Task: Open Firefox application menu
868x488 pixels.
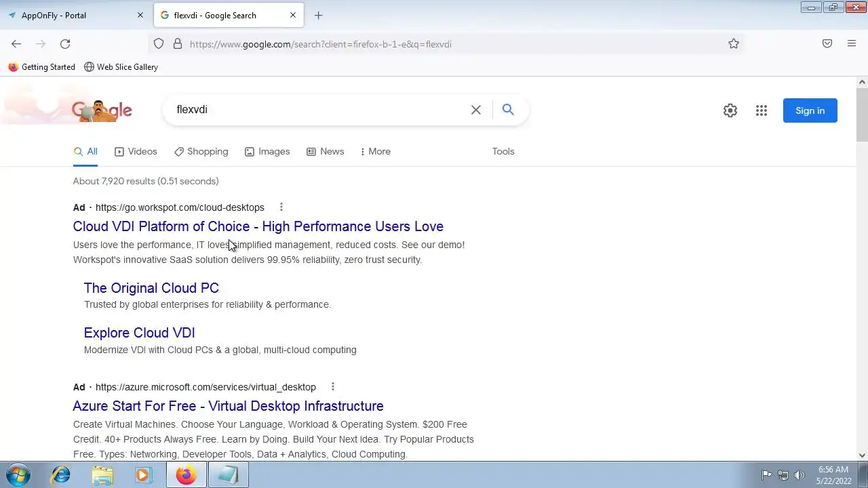Action: point(852,44)
